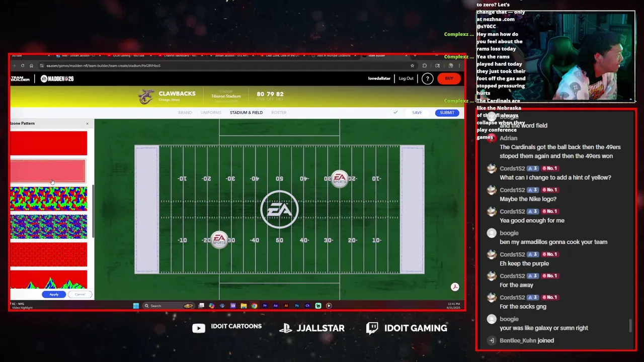Viewport: 644px width, 362px height.
Task: Switch to the BRAND tab
Action: tap(185, 113)
